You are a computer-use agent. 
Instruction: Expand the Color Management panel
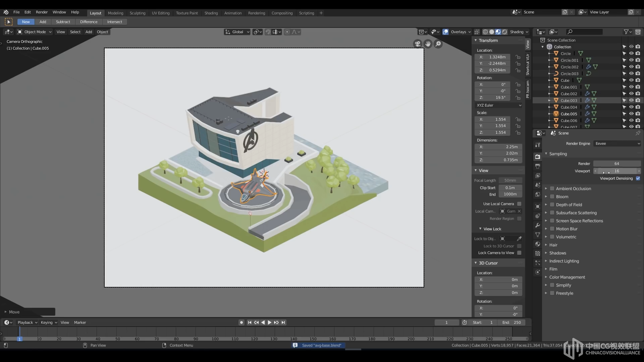pyautogui.click(x=567, y=277)
